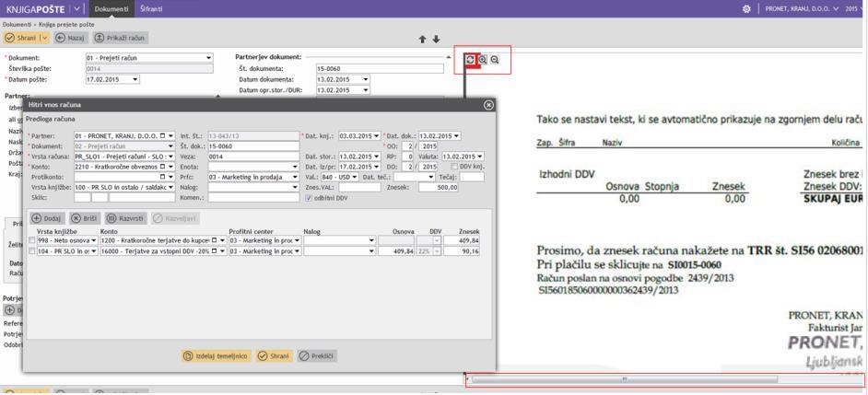868x395 pixels.
Task: Open the lookup icon in Partner field
Action: pyautogui.click(x=162, y=135)
